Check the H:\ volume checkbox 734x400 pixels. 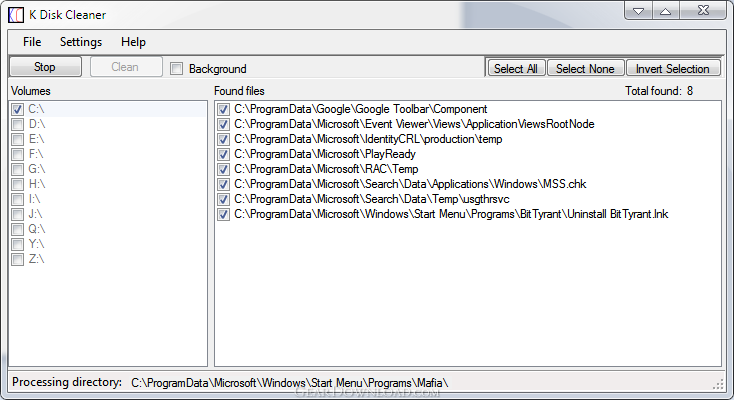pos(18,185)
